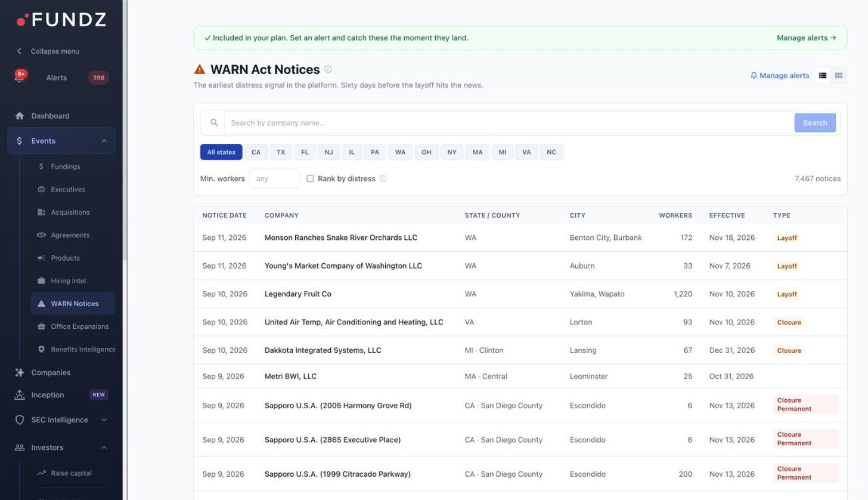Open Inception via its sidebar icon

pyautogui.click(x=20, y=395)
